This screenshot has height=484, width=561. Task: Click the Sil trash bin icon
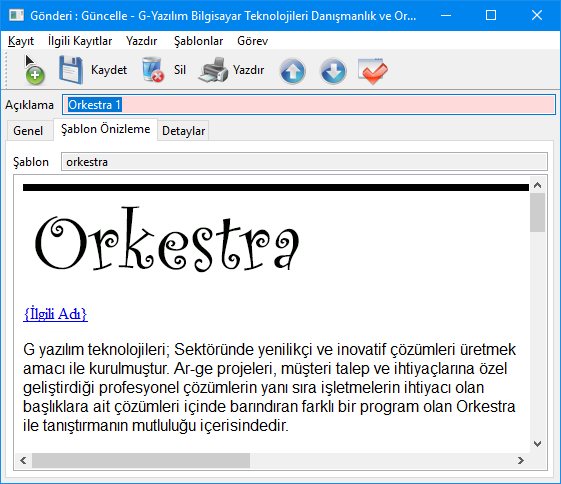point(152,70)
